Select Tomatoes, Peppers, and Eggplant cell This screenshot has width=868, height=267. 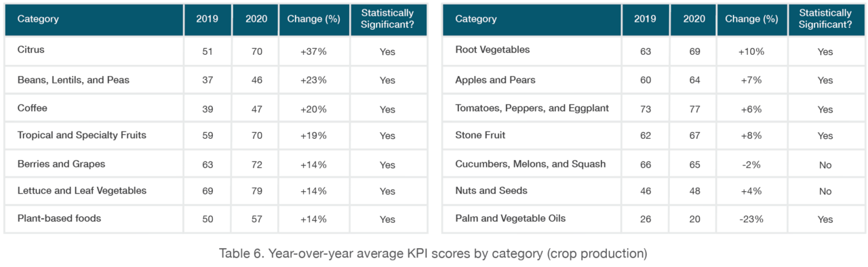(x=532, y=108)
